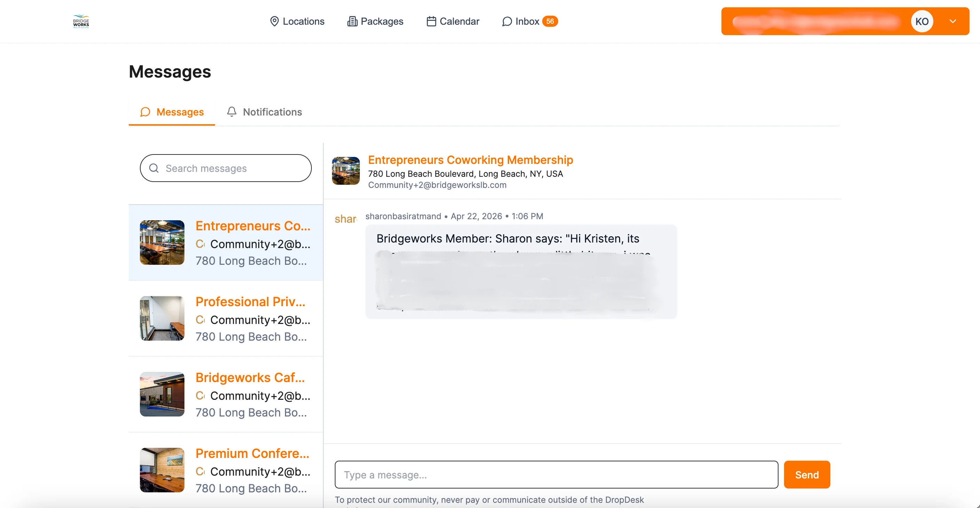Open the Locations page
The width and height of the screenshot is (980, 508).
point(297,21)
